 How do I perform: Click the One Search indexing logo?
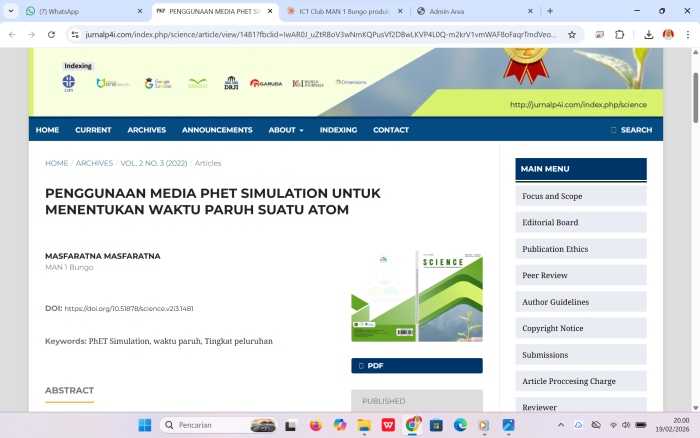pos(113,83)
